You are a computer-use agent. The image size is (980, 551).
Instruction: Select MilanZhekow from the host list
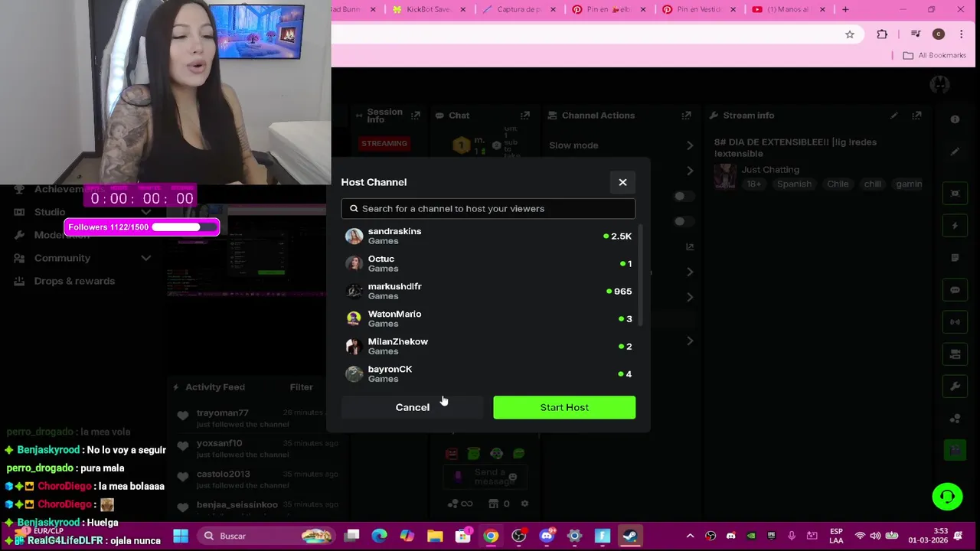click(x=488, y=346)
